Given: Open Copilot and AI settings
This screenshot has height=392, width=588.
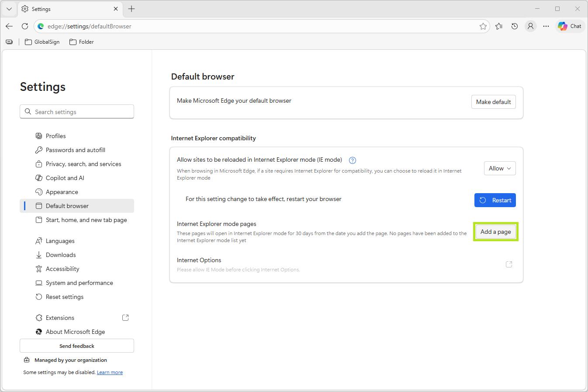Looking at the screenshot, I should point(77,178).
